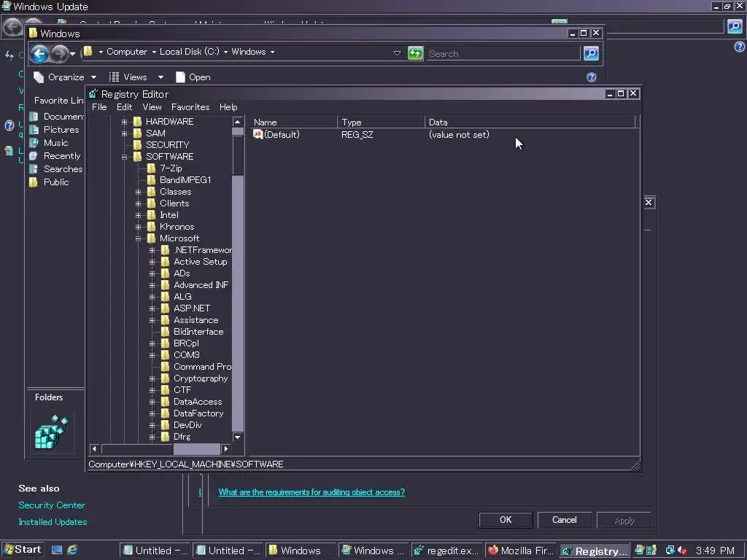Expand the Khronos registry key

(138, 227)
